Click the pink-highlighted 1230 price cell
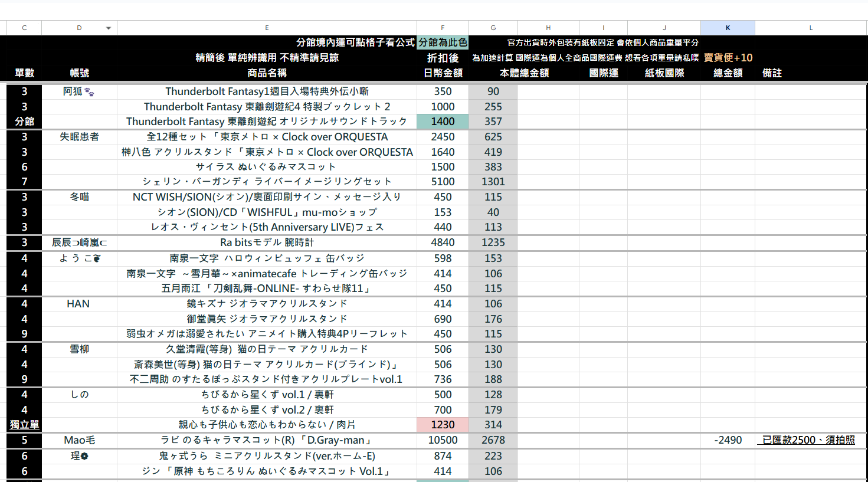The image size is (868, 482). (x=443, y=425)
